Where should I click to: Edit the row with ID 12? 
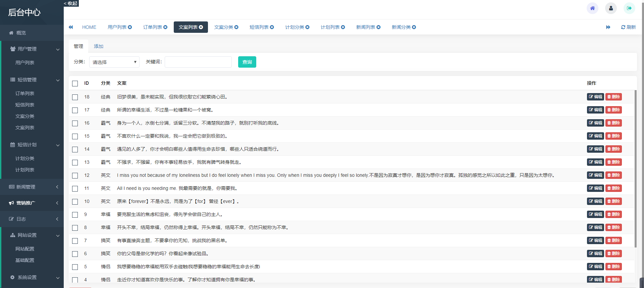595,175
